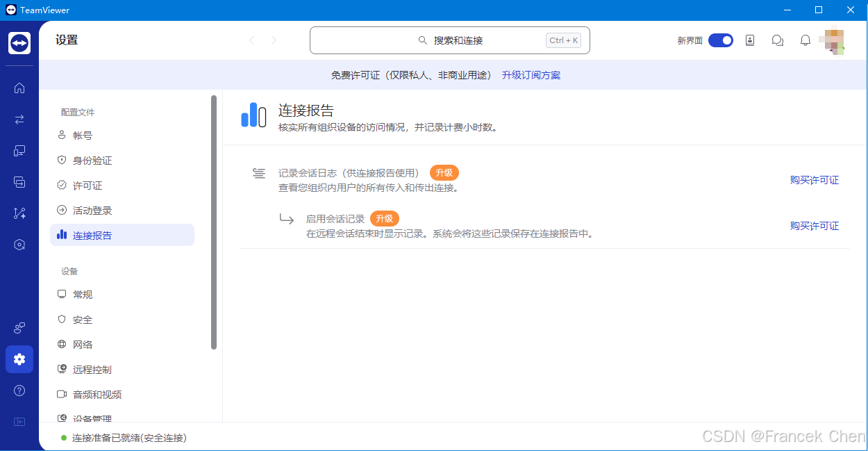
Task: Click the list lines icon beside 记录会话日志
Action: pyautogui.click(x=259, y=173)
